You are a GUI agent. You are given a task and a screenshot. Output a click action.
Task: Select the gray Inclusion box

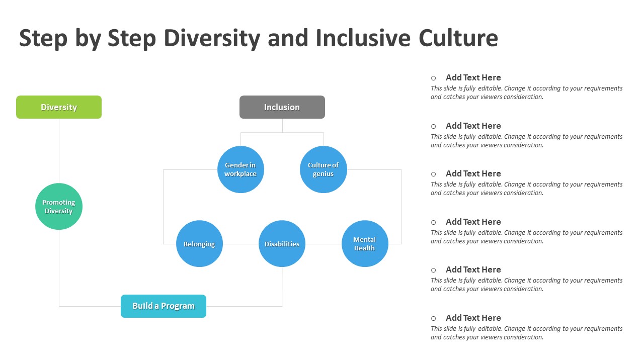(x=282, y=107)
